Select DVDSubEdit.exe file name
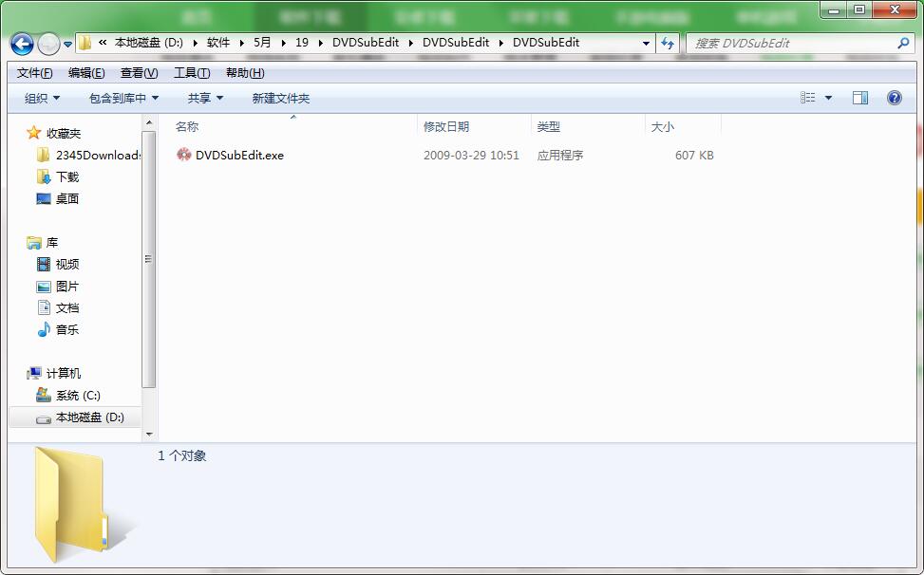This screenshot has width=924, height=575. [240, 156]
